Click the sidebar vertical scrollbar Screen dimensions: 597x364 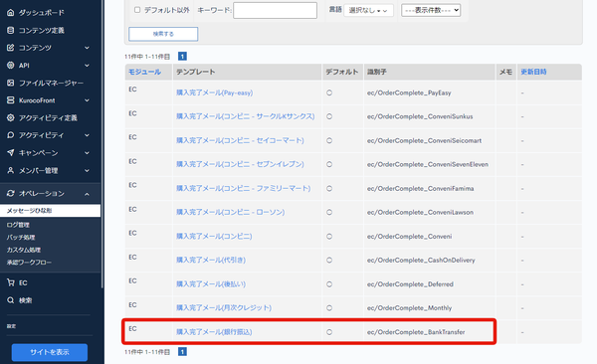(102, 144)
